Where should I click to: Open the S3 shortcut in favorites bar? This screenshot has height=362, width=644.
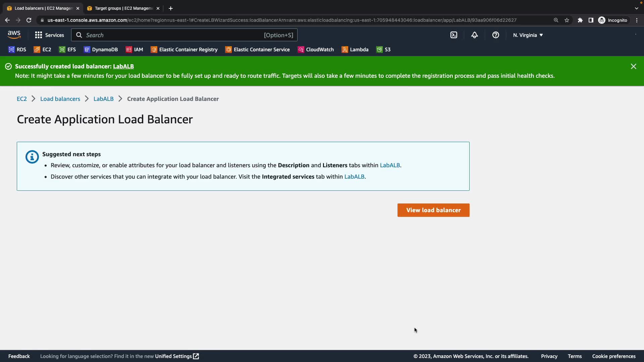point(383,50)
